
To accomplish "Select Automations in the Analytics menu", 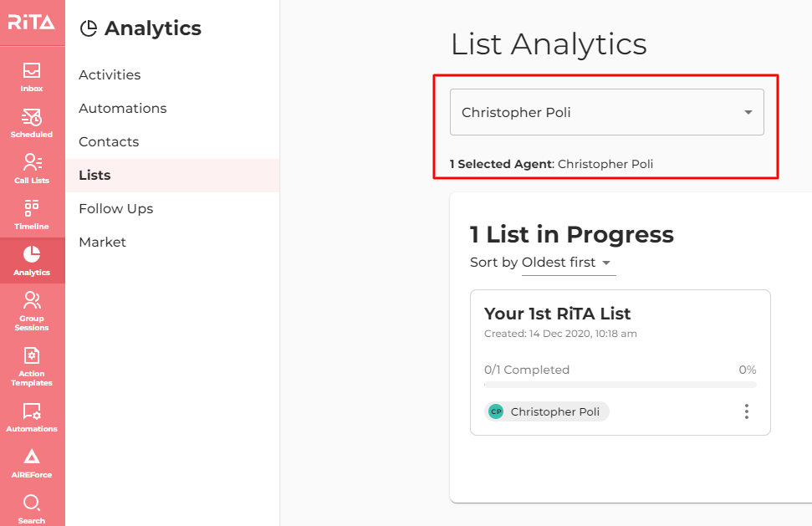I will (x=123, y=108).
